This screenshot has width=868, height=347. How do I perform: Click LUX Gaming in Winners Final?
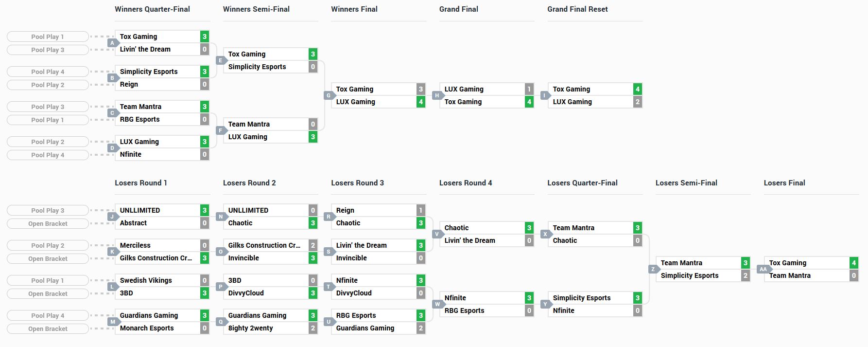(355, 102)
